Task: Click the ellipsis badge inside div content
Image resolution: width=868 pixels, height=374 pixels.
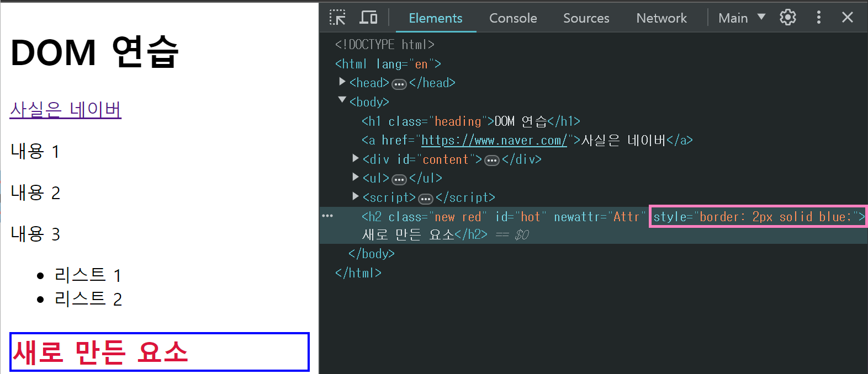Action: tap(492, 161)
